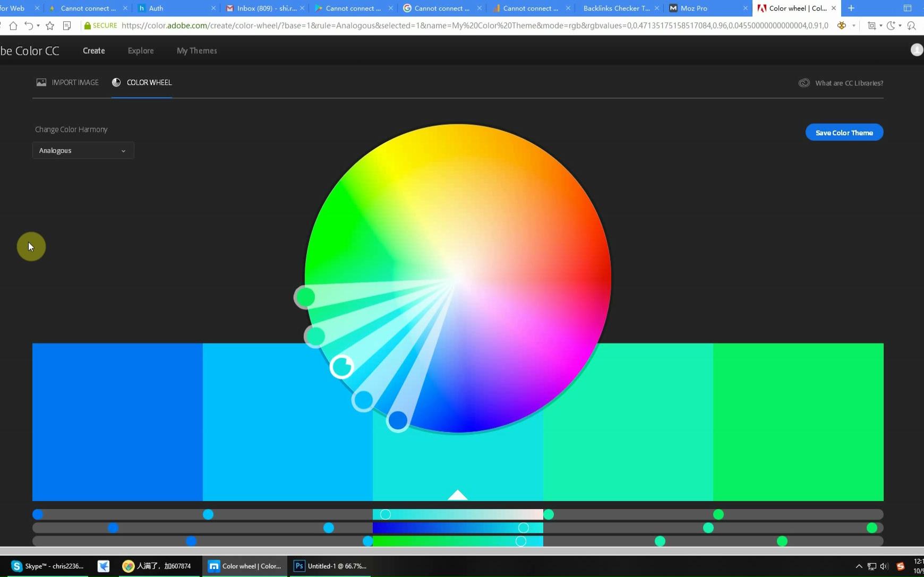Click the screenshot capture icon in browser toolbar
Viewport: 924px width, 577px height.
click(872, 25)
